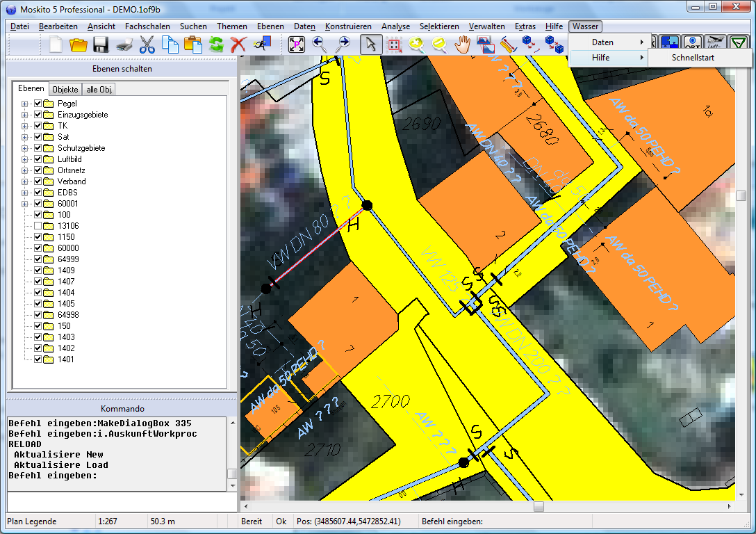Click the save (floppy disk) toolbar icon
The height and width of the screenshot is (534, 756).
101,45
